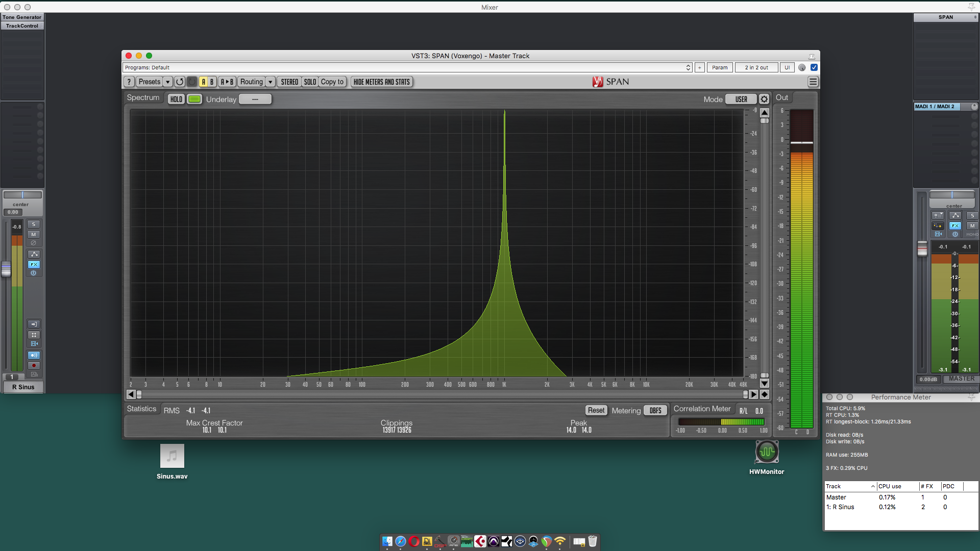
Task: Open SPAN help question mark button
Action: tap(129, 82)
